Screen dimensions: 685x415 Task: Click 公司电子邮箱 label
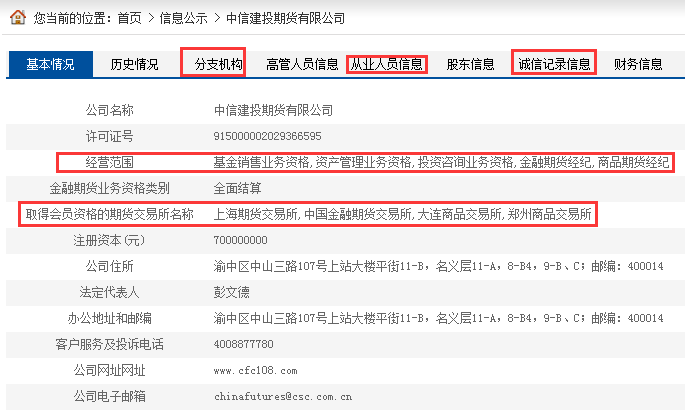109,396
